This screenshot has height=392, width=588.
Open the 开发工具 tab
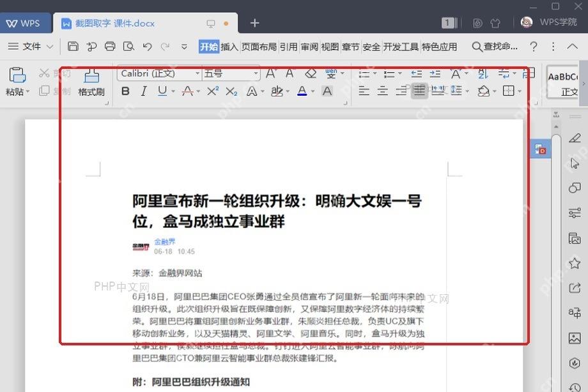(x=401, y=47)
